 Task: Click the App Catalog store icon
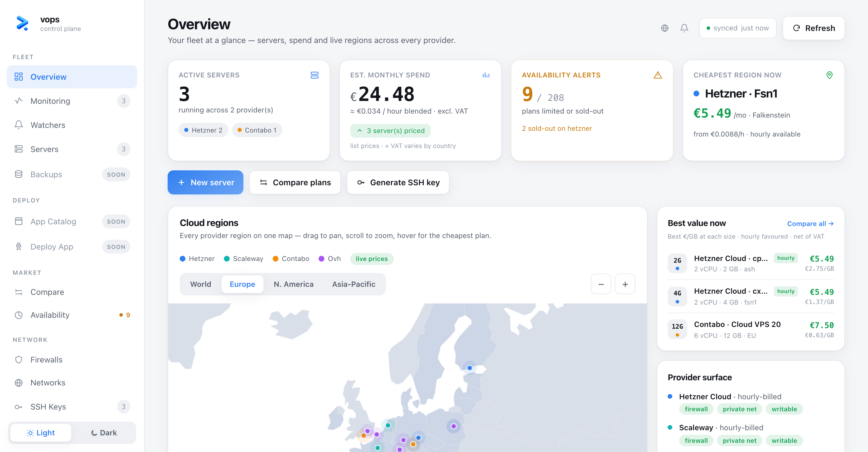(19, 221)
